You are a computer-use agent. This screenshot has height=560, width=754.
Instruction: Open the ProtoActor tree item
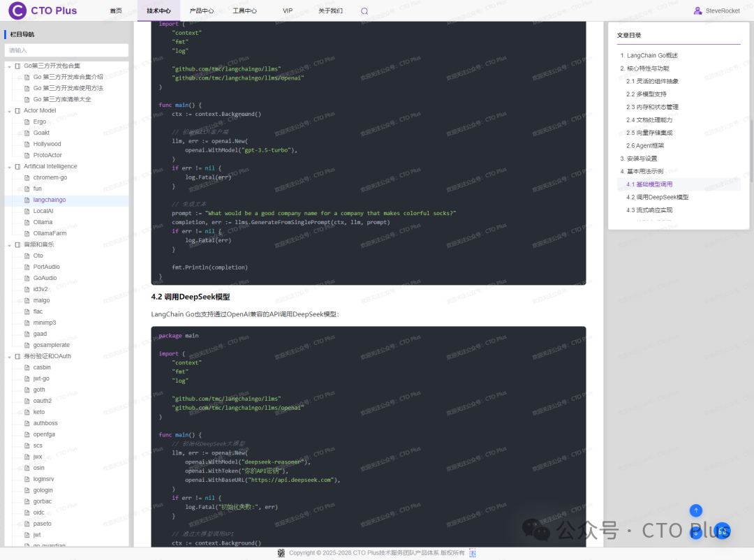point(47,156)
